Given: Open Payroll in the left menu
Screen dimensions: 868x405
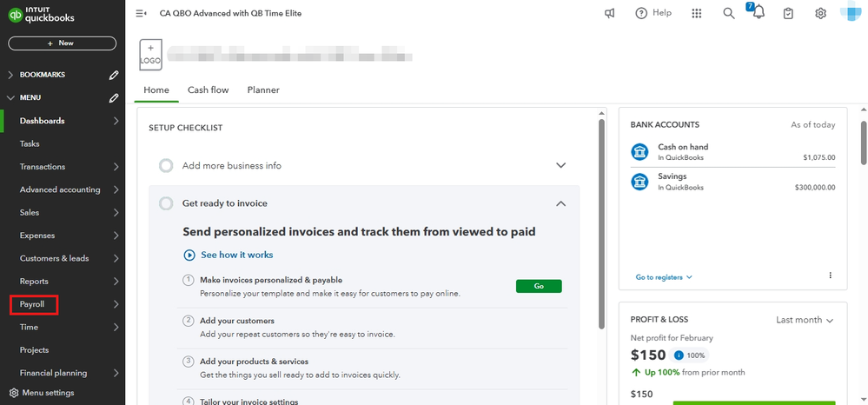Looking at the screenshot, I should (32, 304).
